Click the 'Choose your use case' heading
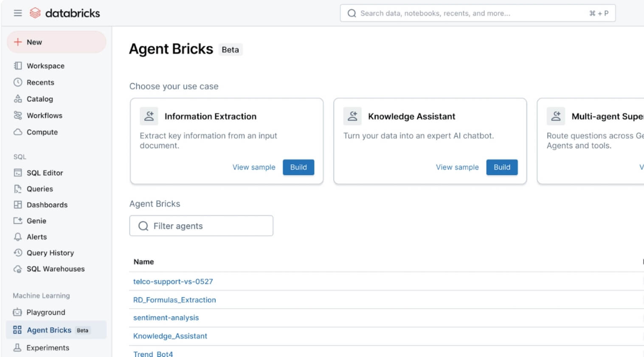 pos(174,86)
